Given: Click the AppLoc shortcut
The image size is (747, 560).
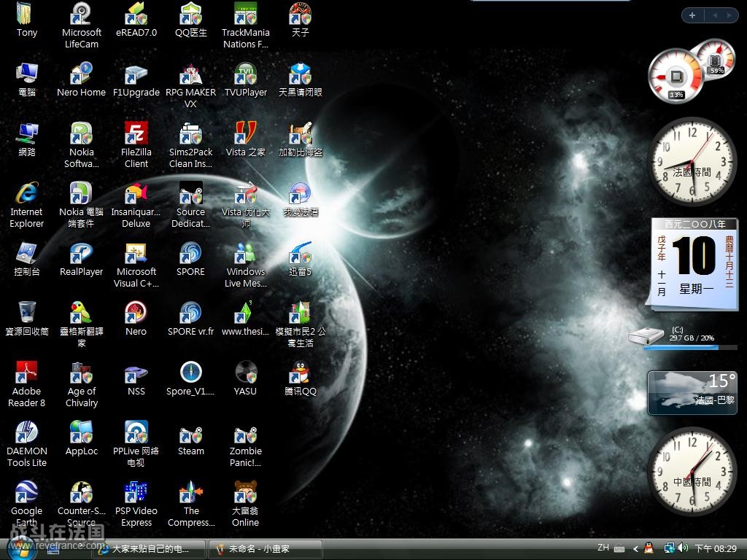Looking at the screenshot, I should [82, 432].
